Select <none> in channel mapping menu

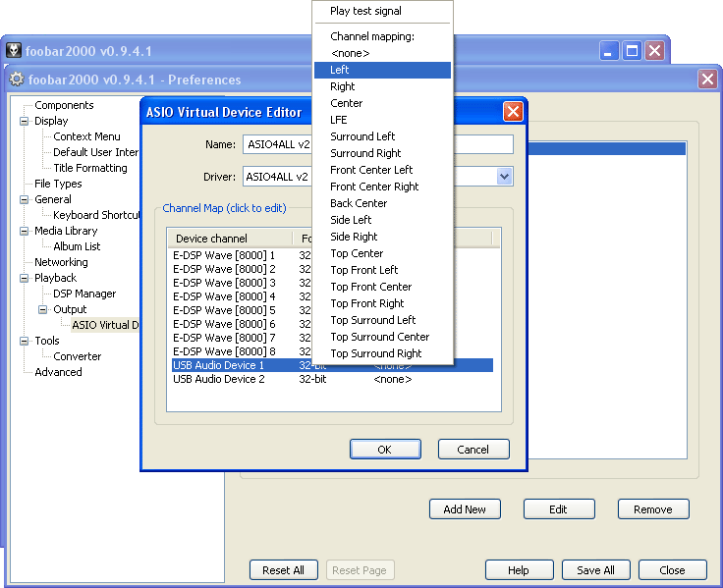[383, 53]
